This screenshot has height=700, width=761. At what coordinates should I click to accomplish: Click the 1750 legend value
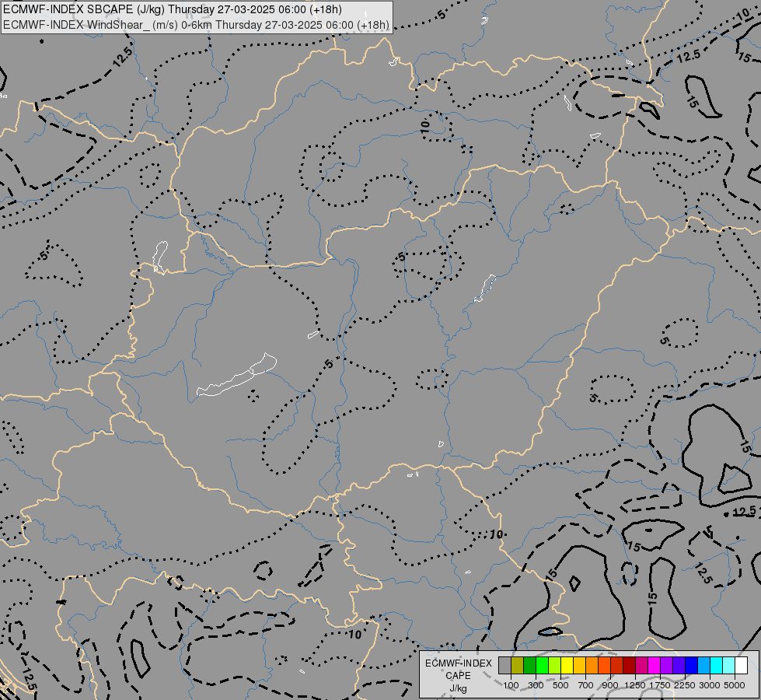pos(660,685)
